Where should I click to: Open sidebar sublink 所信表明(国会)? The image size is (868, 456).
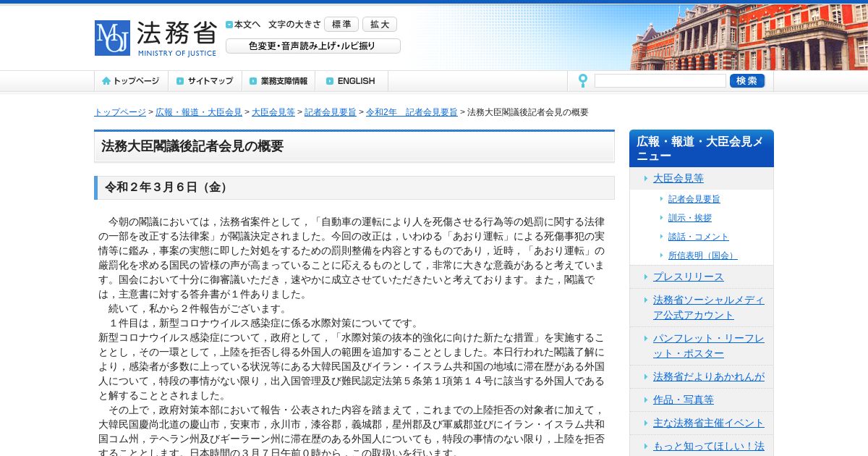(702, 256)
